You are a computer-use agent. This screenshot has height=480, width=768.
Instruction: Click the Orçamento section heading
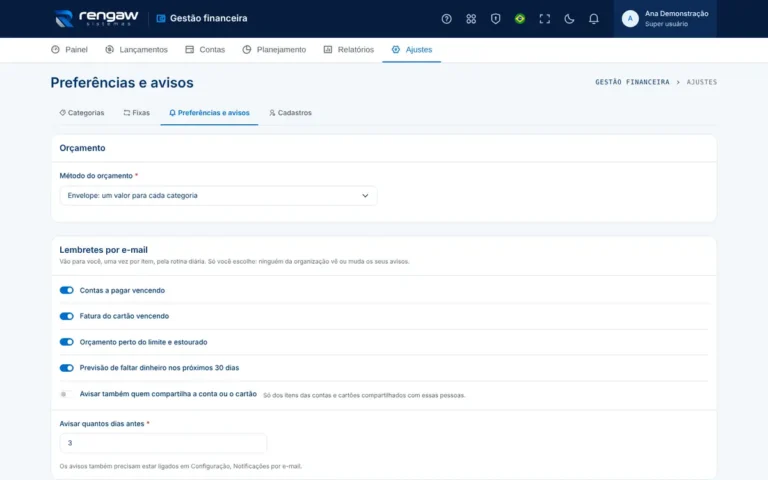(x=82, y=148)
